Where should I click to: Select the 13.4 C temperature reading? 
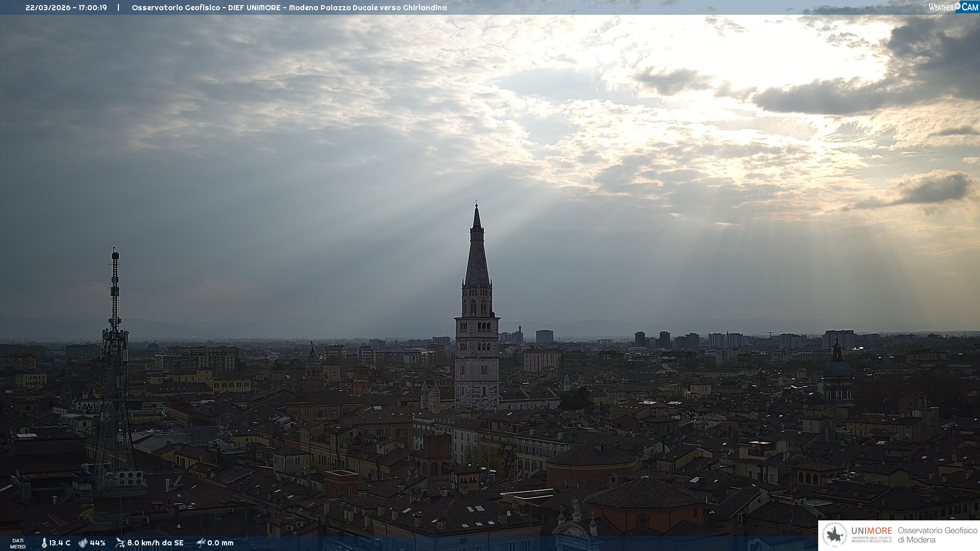click(x=60, y=543)
